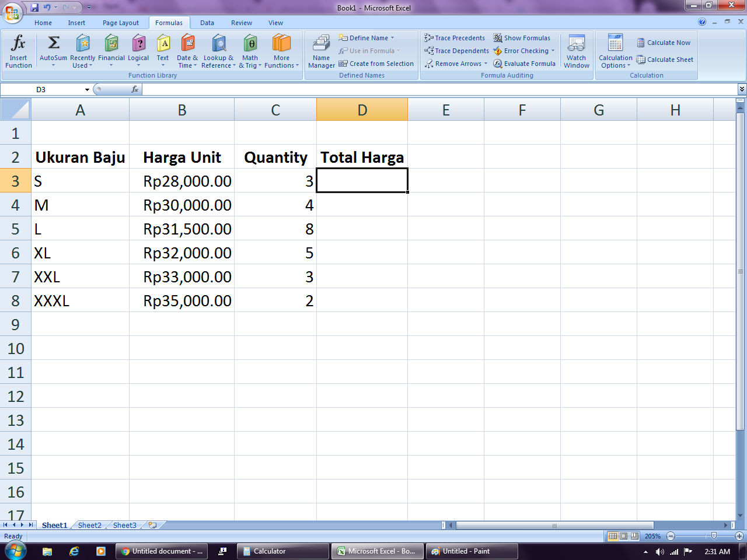Open the Math & Trig functions
Viewport: 747px width, 560px height.
tap(250, 50)
